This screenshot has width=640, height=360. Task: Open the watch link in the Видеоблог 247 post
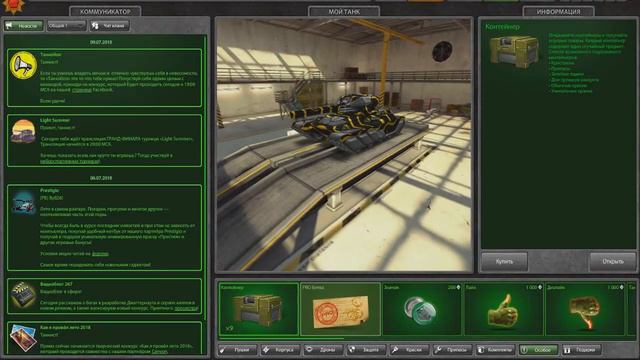[186, 309]
